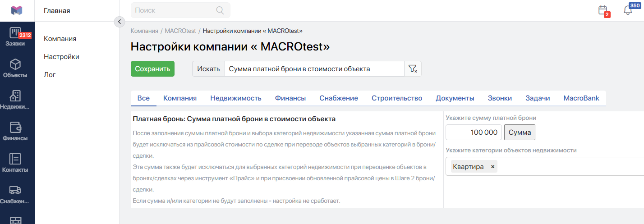This screenshot has width=644, height=224.
Task: Remove the Квартира category tag
Action: [492, 167]
